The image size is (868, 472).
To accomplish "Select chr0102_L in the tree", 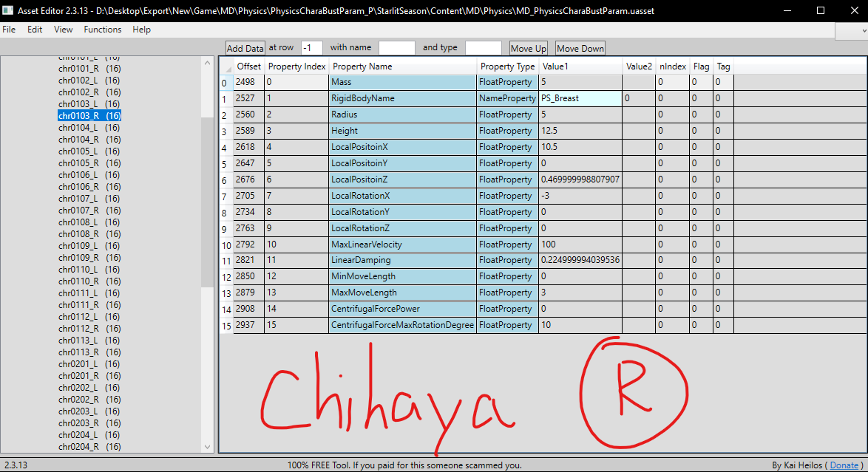I will 89,81.
